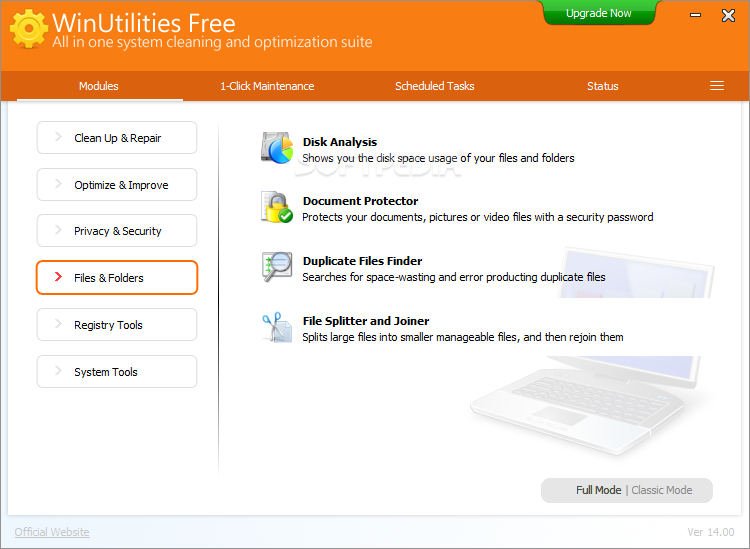The height and width of the screenshot is (549, 750).
Task: Open the Document Protector padlock icon
Action: point(277,207)
